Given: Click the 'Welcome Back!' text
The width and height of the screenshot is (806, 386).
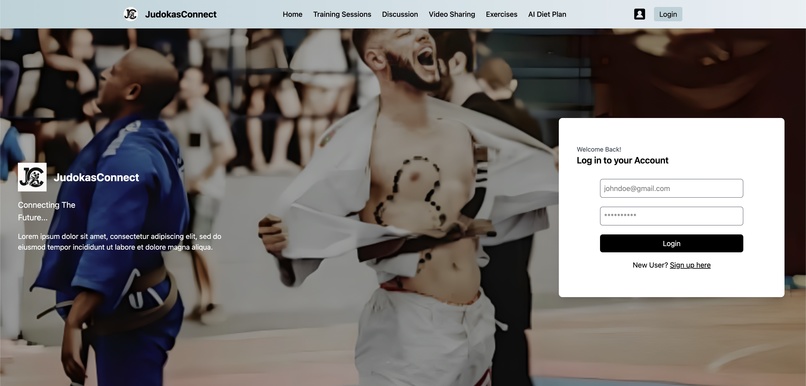Looking at the screenshot, I should [x=599, y=150].
